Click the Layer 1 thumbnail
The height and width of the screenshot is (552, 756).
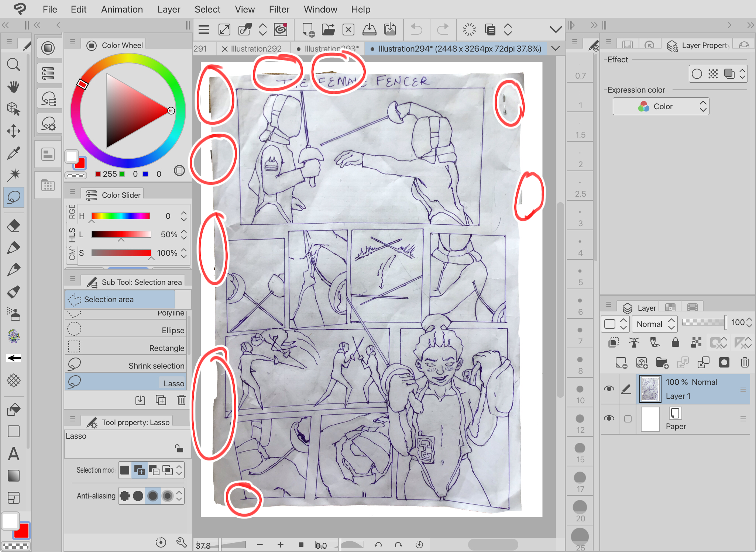point(650,389)
